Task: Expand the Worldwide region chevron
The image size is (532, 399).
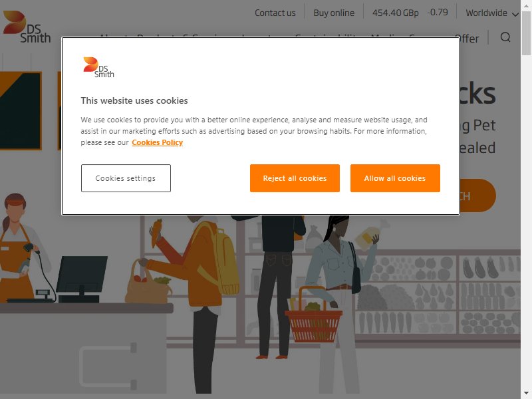Action: tap(515, 14)
